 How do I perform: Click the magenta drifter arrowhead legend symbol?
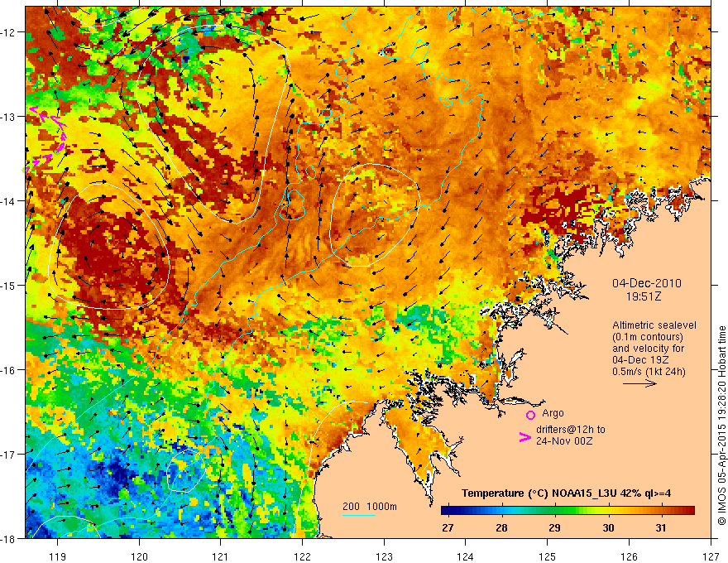click(524, 437)
